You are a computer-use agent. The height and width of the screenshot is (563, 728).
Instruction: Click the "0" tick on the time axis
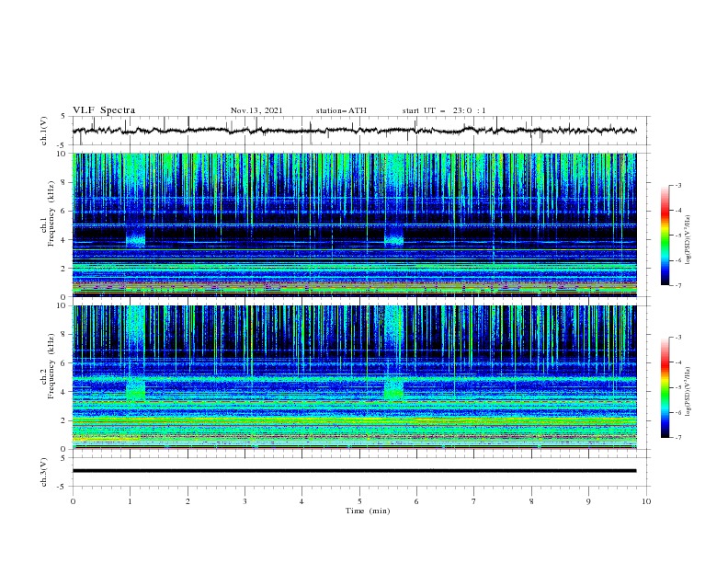pos(73,501)
